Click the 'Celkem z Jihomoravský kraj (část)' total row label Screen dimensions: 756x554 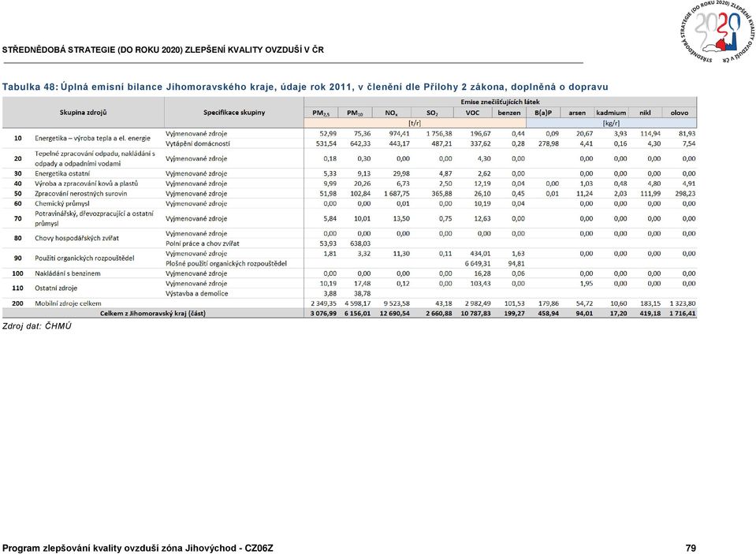[x=152, y=314]
